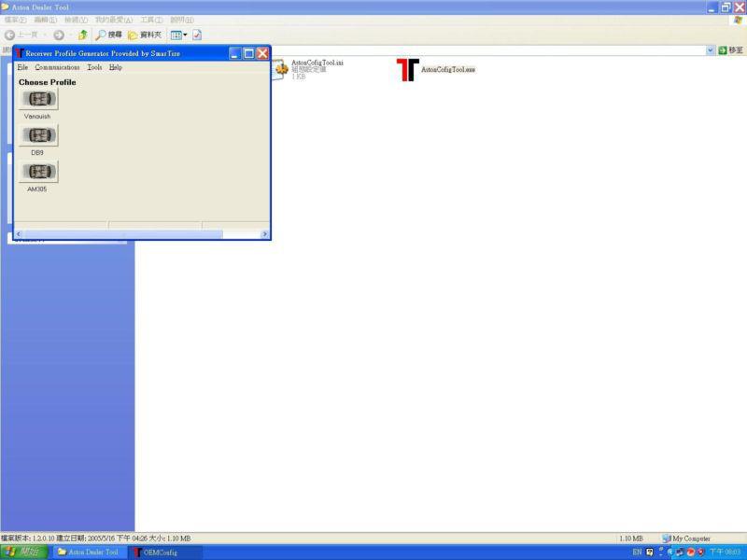Click the EN language indicator in tray
The image size is (747, 560).
click(637, 552)
